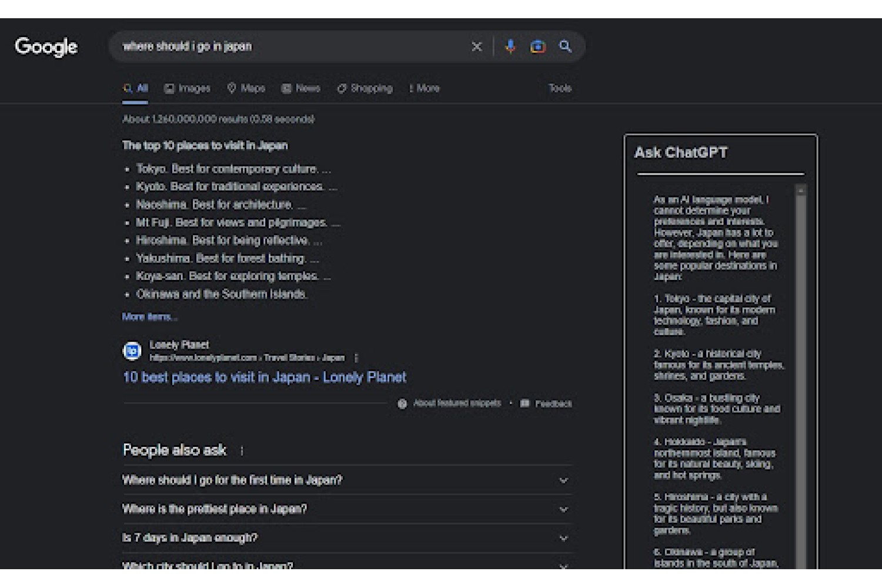This screenshot has width=882, height=588.
Task: Click the Tokyo Best for contemporary culture item
Action: 233,169
